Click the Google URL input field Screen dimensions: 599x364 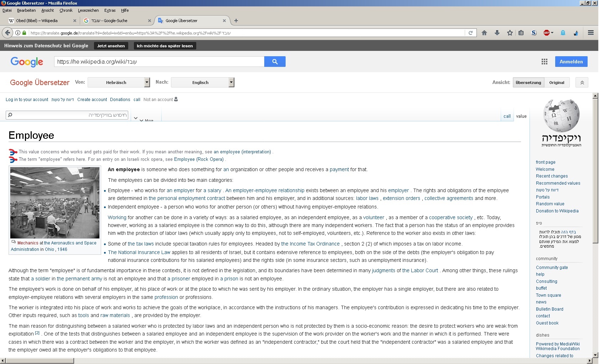[159, 62]
